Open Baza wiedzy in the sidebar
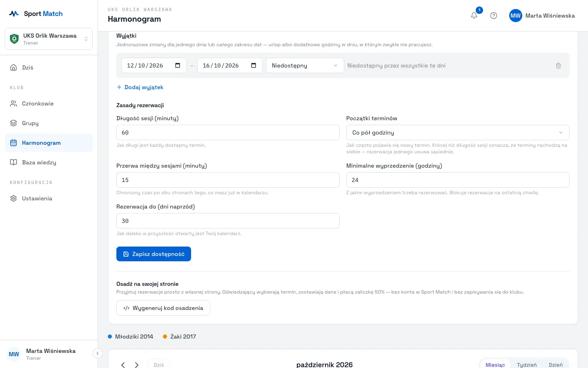 click(49, 162)
